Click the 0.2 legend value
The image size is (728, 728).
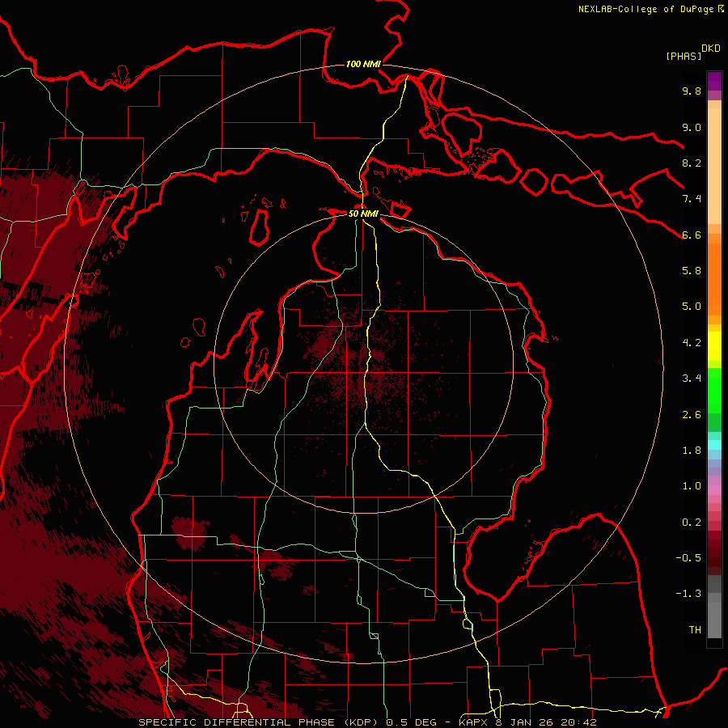[x=692, y=523]
